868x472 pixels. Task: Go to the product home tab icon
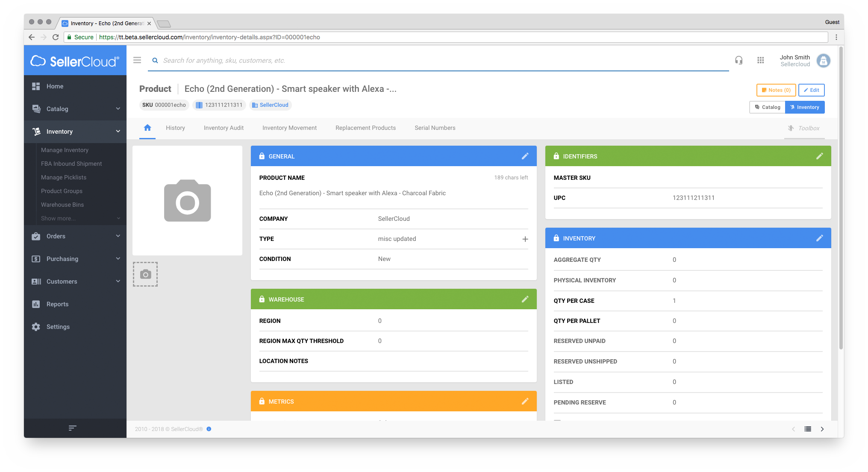[147, 128]
